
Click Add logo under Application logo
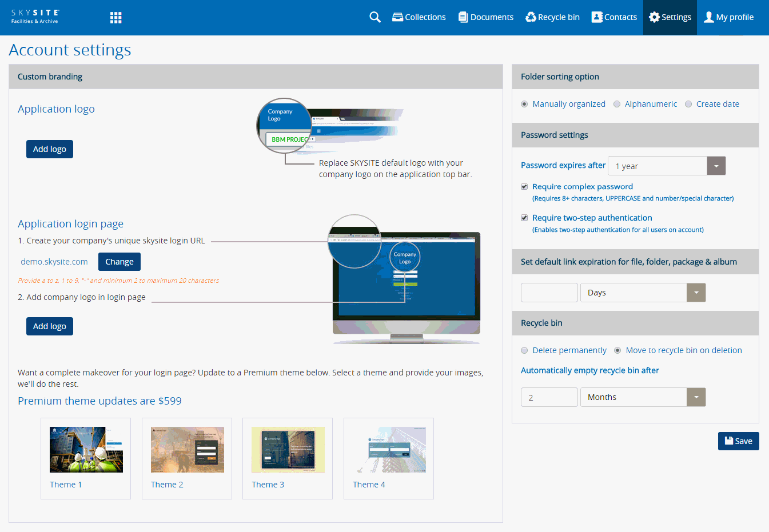tap(50, 149)
